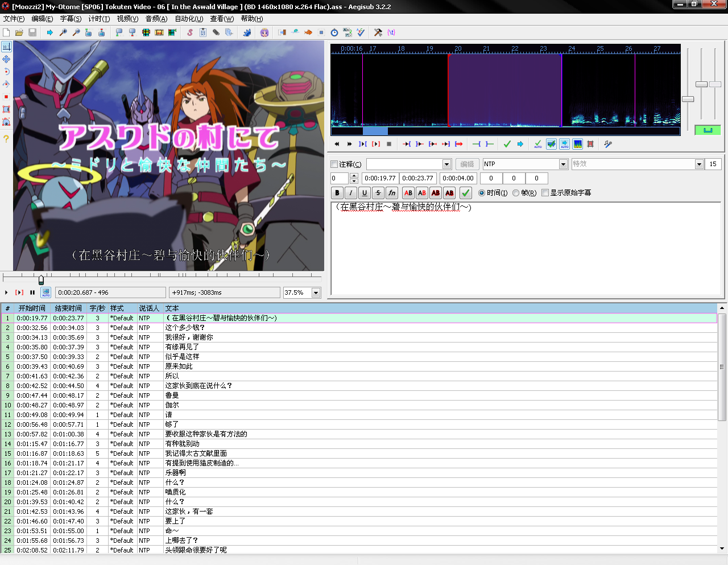
Task: Increase the layer number with the spinner arrows
Action: pos(354,176)
